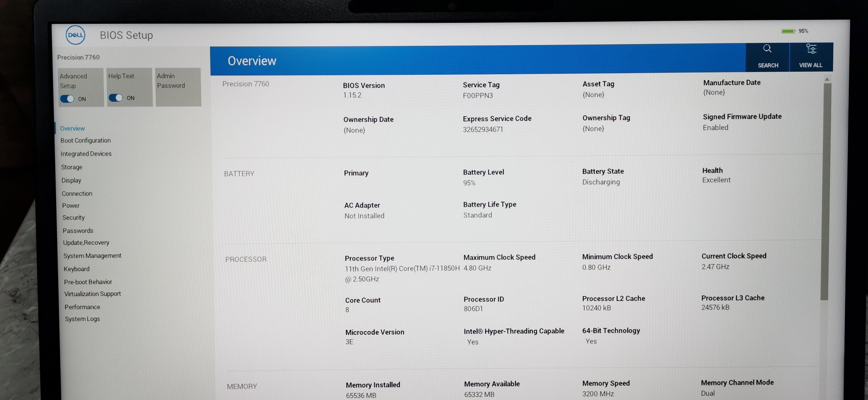This screenshot has height=400, width=868.
Task: Open the Search magnifier icon
Action: 767,49
